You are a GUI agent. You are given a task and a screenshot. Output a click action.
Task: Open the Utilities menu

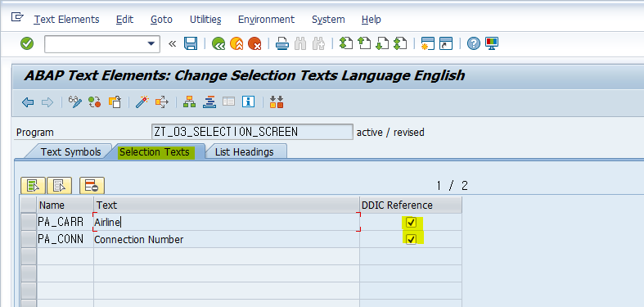(205, 20)
